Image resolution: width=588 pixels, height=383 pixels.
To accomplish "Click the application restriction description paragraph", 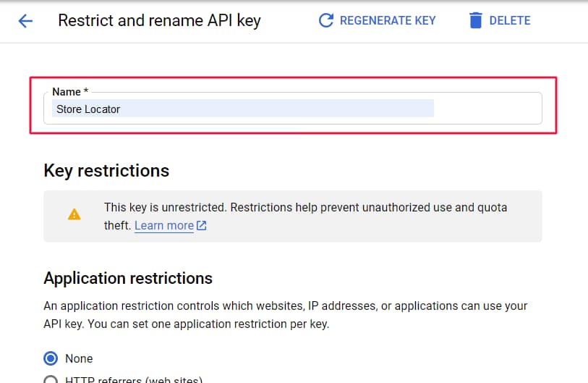I will point(286,315).
